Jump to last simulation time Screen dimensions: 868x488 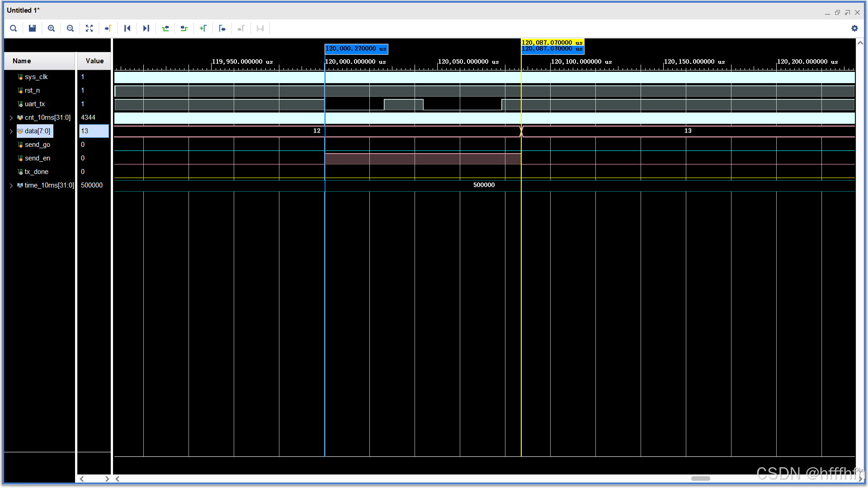pyautogui.click(x=146, y=28)
